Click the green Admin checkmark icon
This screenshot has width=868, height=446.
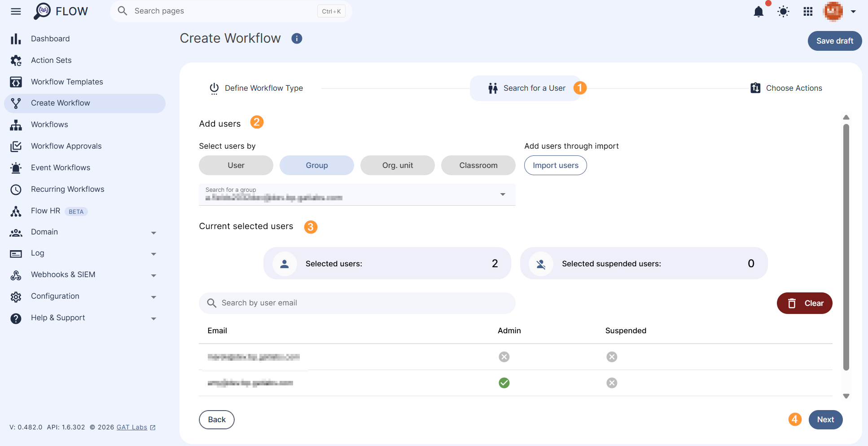(x=504, y=383)
